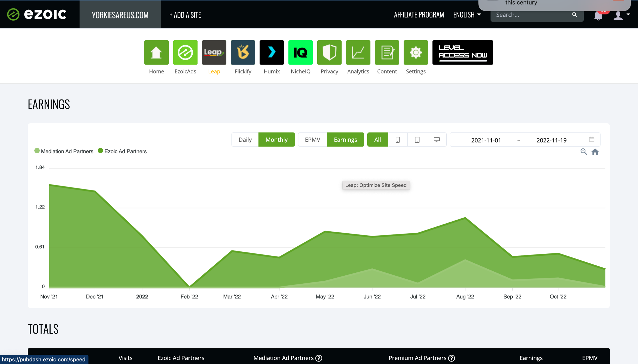Filter chart by desktop device
Screen dimensions: 638x364
(437, 139)
